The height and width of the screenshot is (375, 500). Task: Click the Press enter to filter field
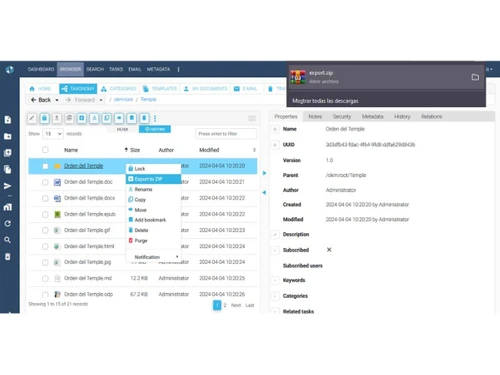pyautogui.click(x=226, y=134)
